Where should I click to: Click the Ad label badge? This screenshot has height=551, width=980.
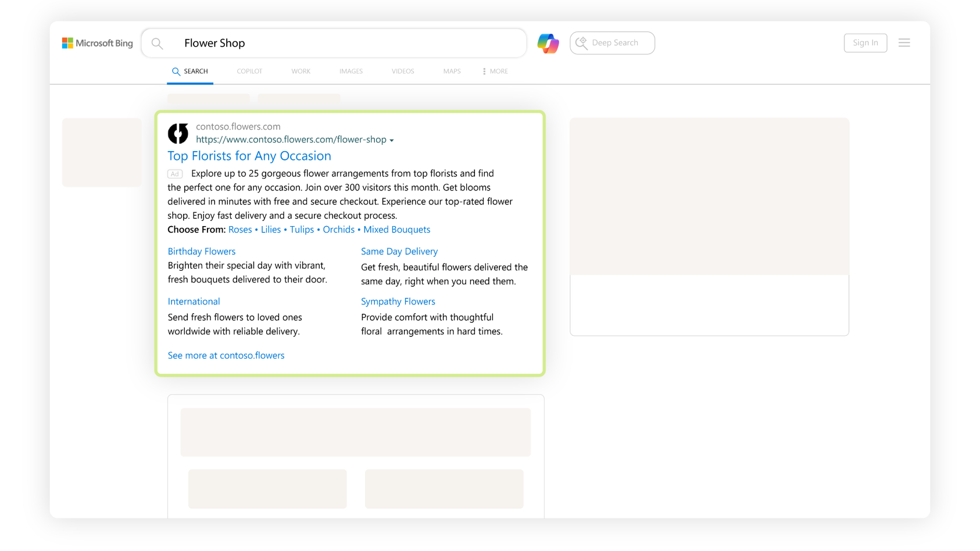coord(175,174)
